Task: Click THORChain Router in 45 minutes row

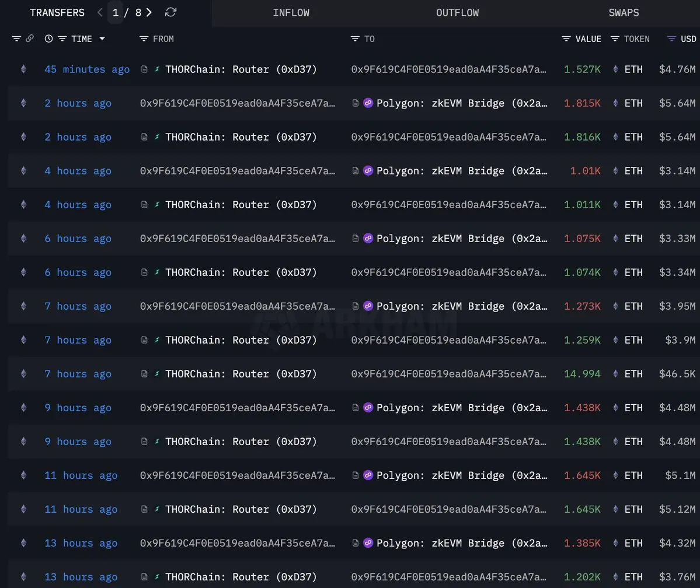Action: pyautogui.click(x=241, y=69)
